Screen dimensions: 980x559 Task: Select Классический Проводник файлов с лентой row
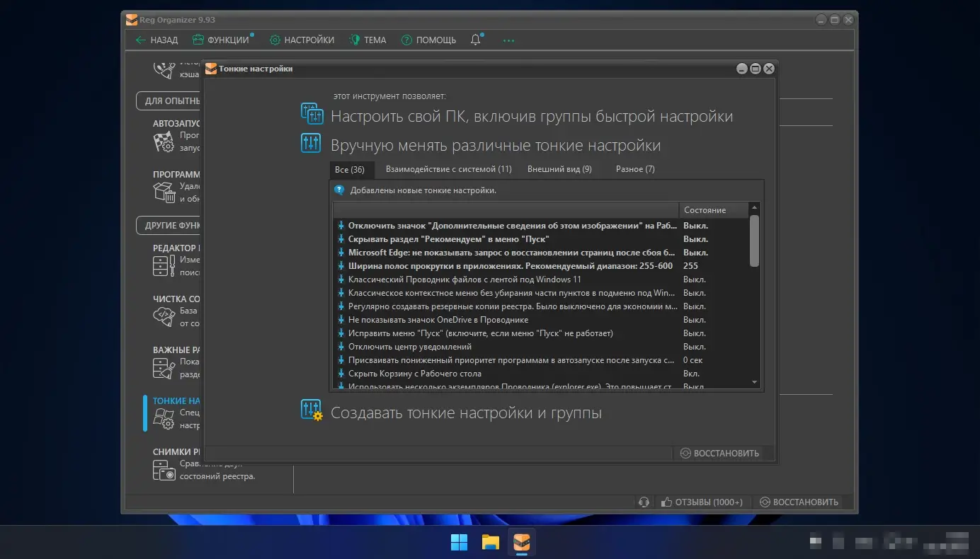click(541, 279)
